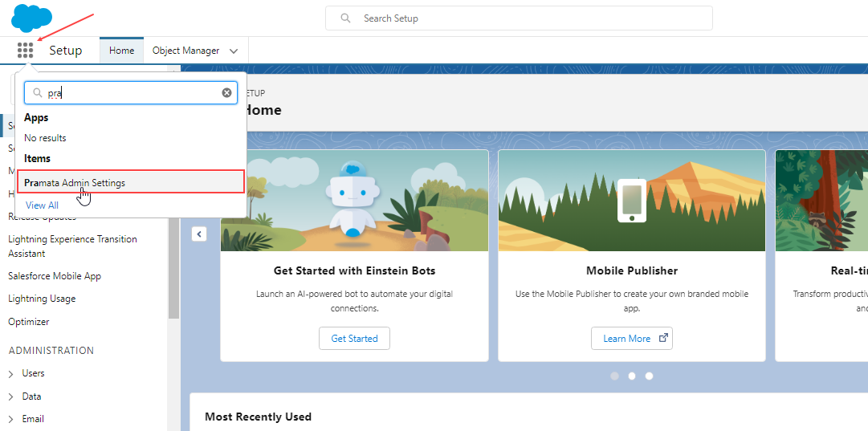Switch to the Object Manager tab
This screenshot has height=431, width=868.
[186, 51]
